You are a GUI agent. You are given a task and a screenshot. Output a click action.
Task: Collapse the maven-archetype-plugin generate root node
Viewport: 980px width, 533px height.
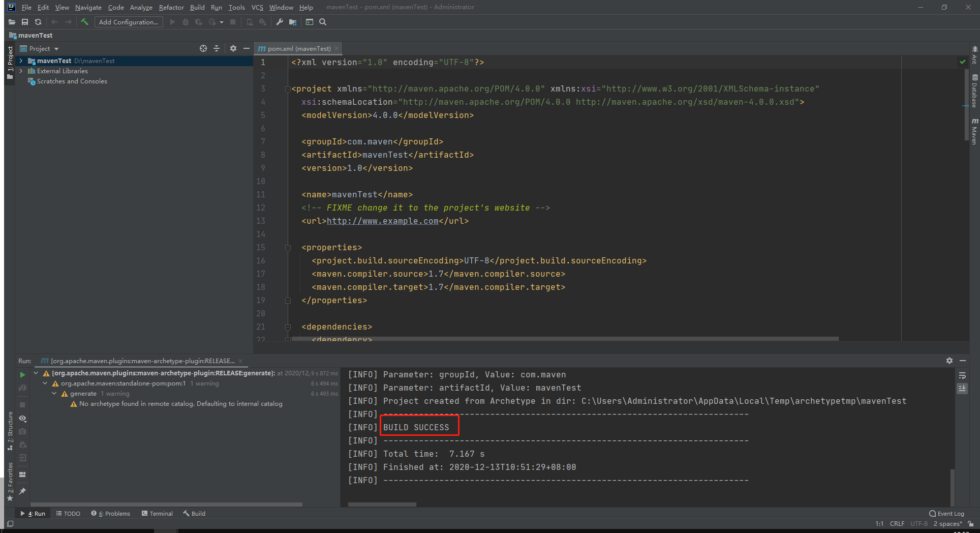pos(36,373)
